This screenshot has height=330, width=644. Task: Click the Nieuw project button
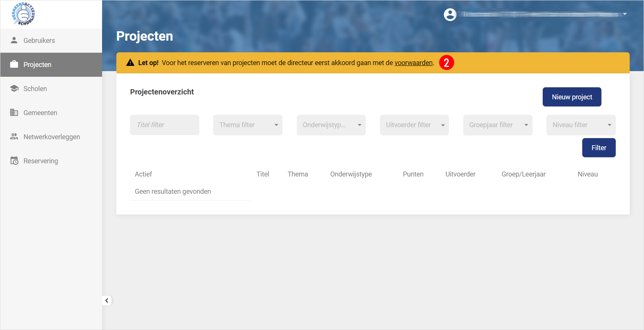pos(572,97)
